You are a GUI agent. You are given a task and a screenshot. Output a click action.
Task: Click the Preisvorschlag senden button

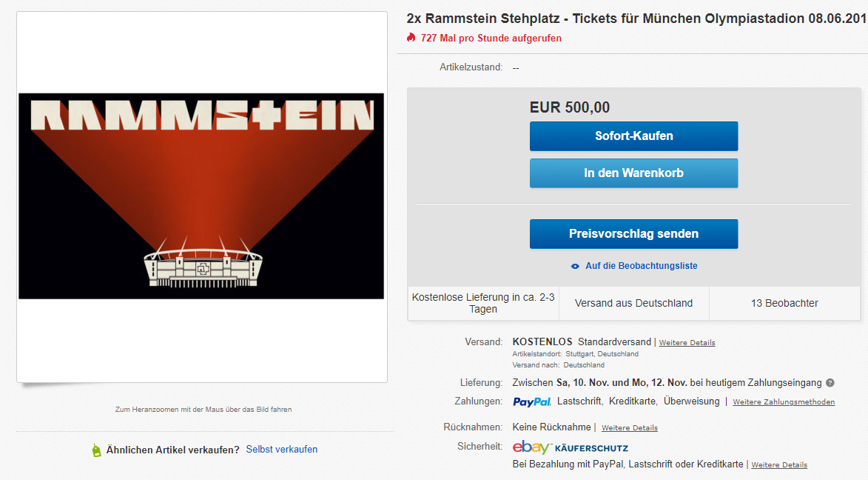point(633,234)
